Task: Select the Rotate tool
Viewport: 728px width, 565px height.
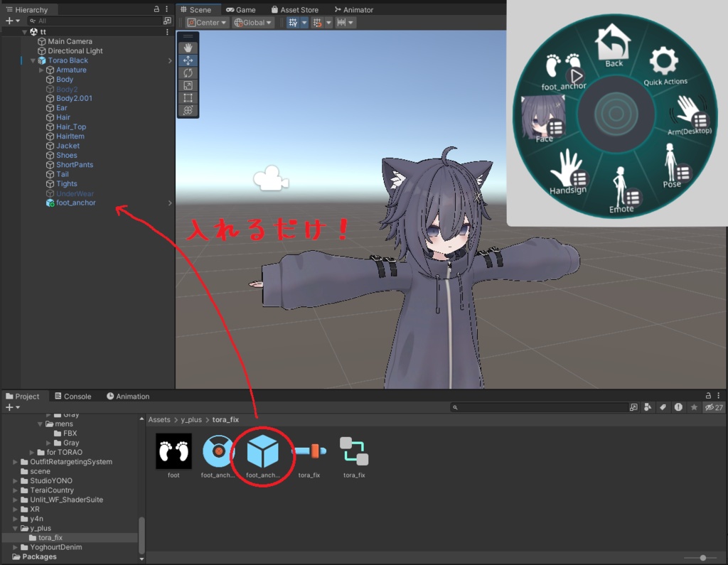Action: pyautogui.click(x=188, y=73)
